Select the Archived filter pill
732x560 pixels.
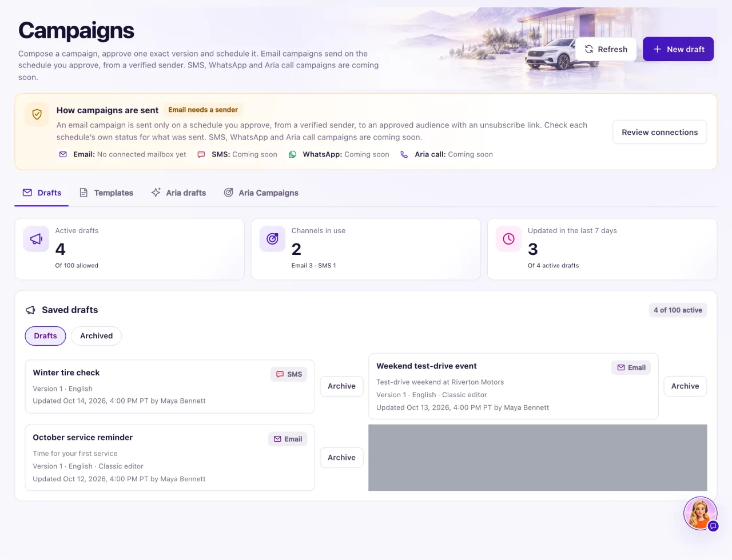coord(96,336)
